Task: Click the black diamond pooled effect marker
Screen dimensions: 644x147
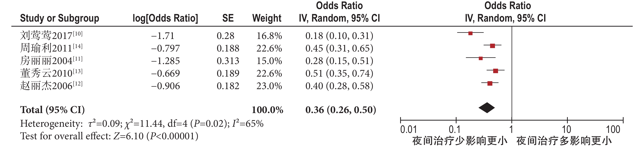Action: [487, 108]
